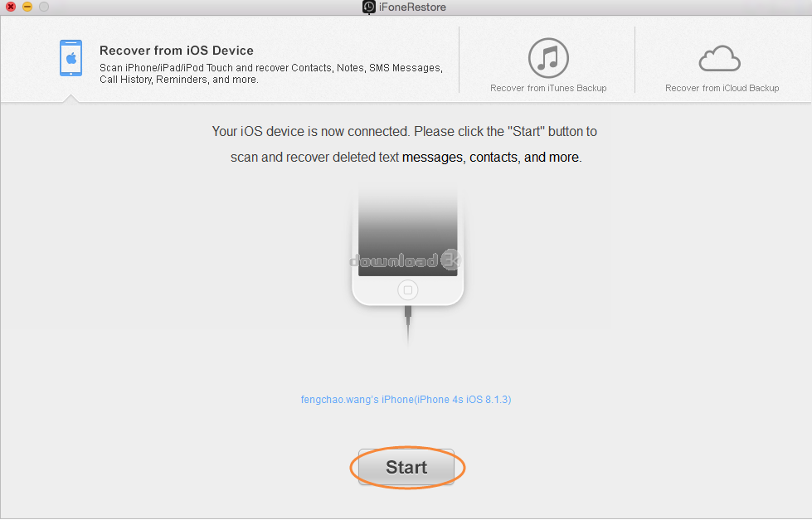
Task: Click the download3k watermark logo
Action: pos(405,260)
